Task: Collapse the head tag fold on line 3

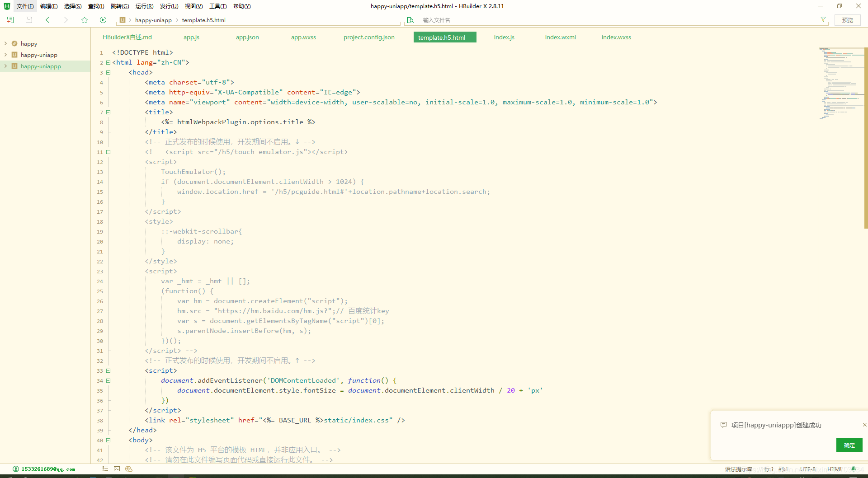Action: [108, 72]
